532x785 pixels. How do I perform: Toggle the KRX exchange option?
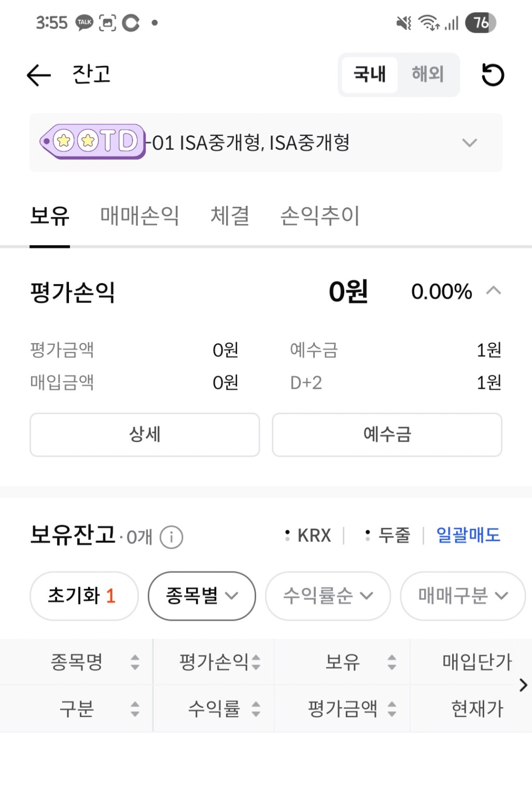[309, 536]
